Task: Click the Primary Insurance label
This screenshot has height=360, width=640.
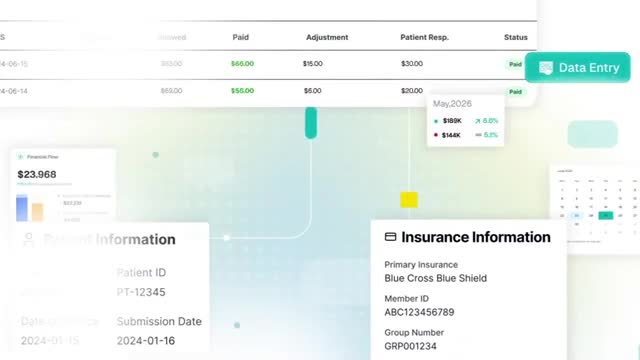Action: (421, 265)
